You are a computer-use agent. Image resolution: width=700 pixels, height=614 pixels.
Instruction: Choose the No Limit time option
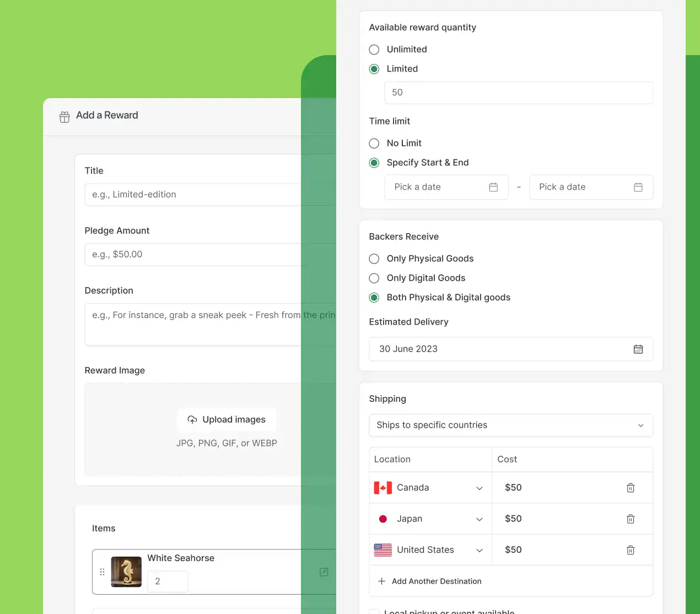(374, 143)
